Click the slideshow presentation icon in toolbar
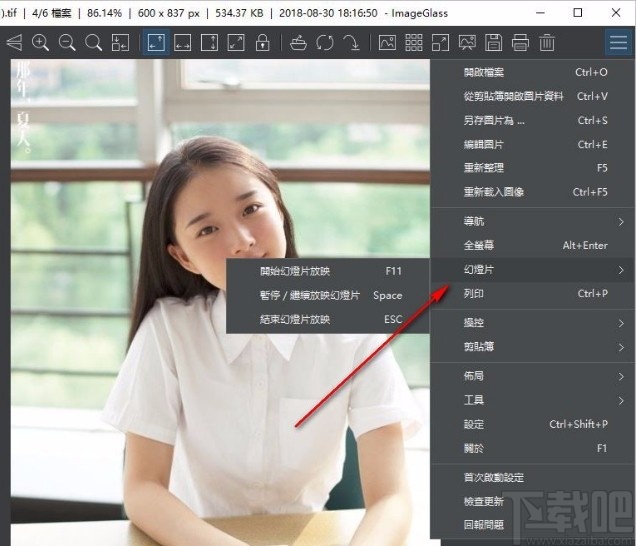The image size is (636, 546). tap(467, 43)
